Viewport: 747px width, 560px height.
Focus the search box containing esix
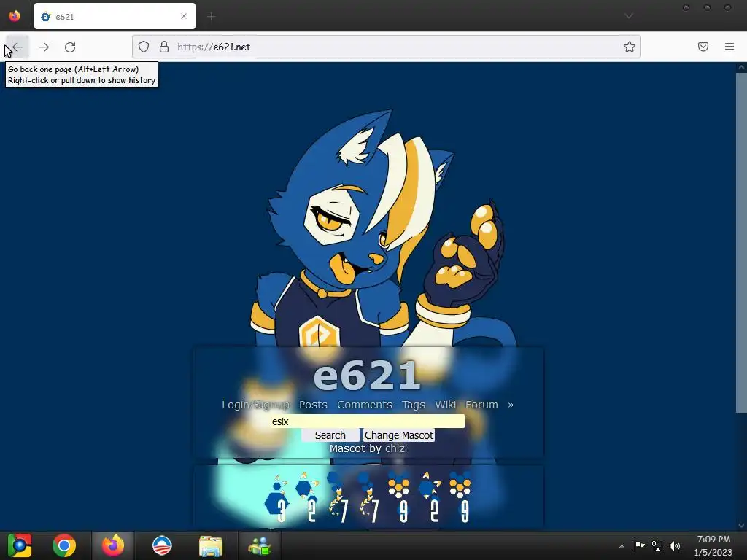pos(368,421)
